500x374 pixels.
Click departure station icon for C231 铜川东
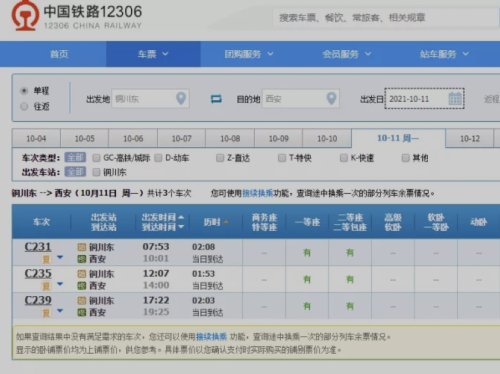click(x=82, y=247)
